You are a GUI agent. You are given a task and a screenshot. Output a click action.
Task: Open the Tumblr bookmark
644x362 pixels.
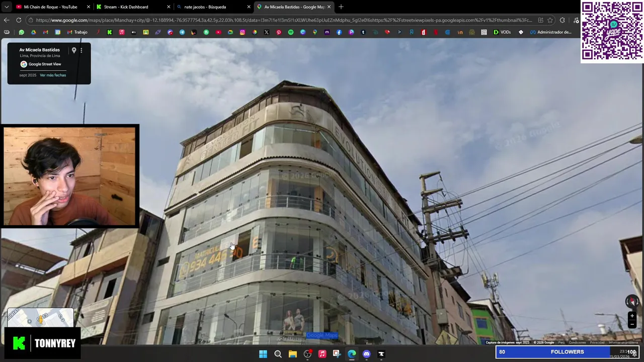tap(363, 32)
